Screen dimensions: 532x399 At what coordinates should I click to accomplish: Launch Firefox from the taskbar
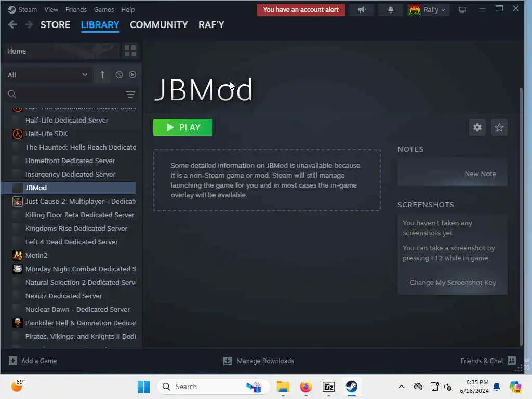[x=305, y=387]
